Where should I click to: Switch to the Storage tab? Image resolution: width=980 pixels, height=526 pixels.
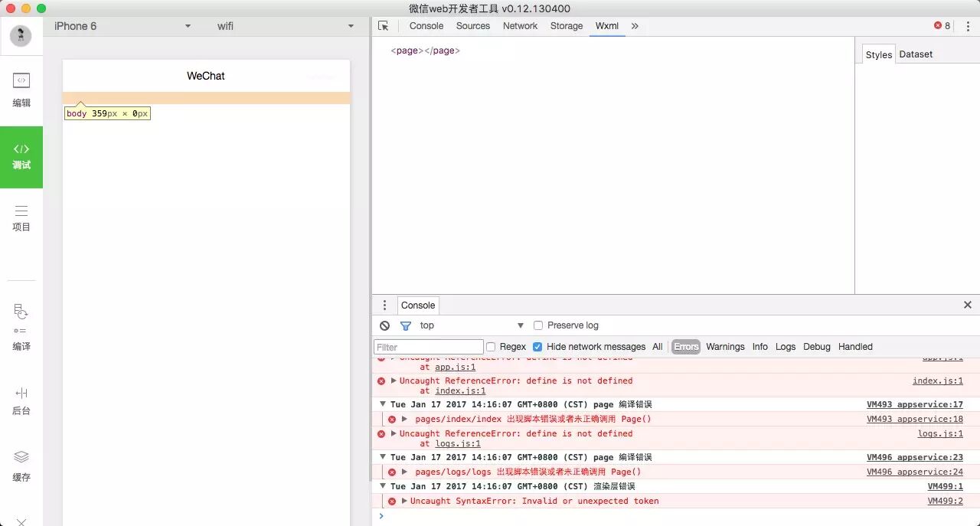[567, 26]
